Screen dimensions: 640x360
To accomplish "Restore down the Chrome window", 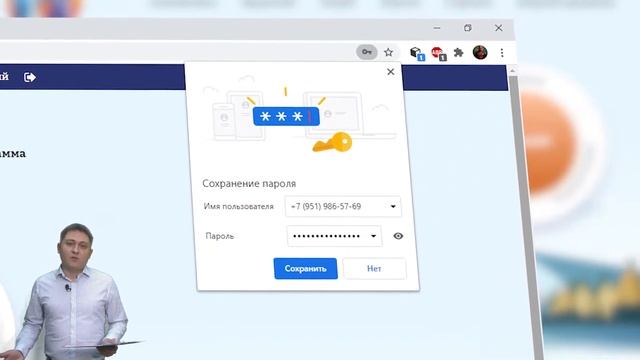I will [468, 28].
